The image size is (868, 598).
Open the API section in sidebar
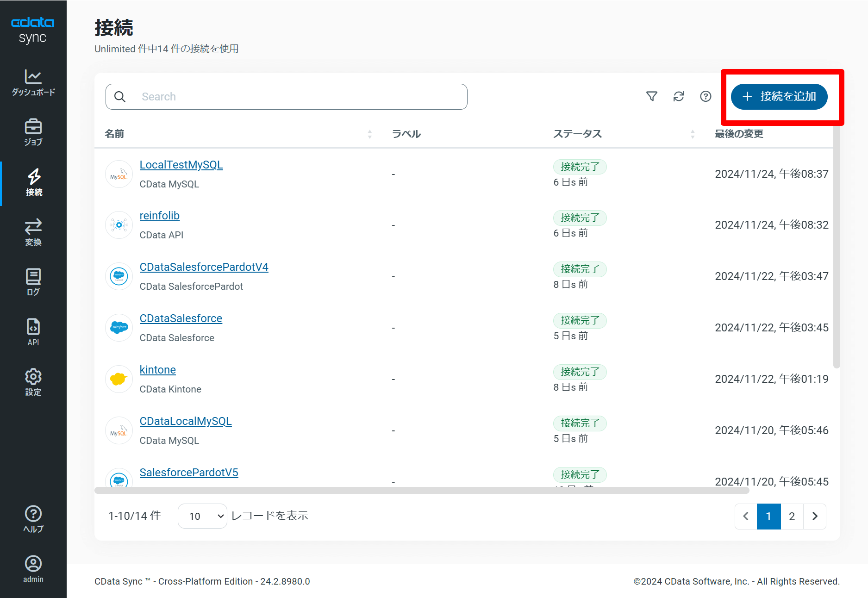[x=33, y=332]
